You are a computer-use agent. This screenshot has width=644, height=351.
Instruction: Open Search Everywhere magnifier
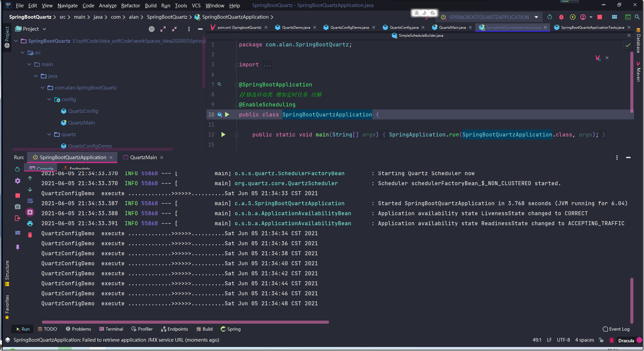click(x=637, y=17)
